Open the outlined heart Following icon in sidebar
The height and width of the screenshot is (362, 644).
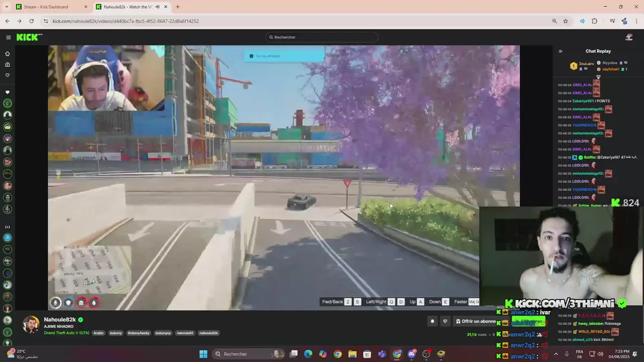8,75
